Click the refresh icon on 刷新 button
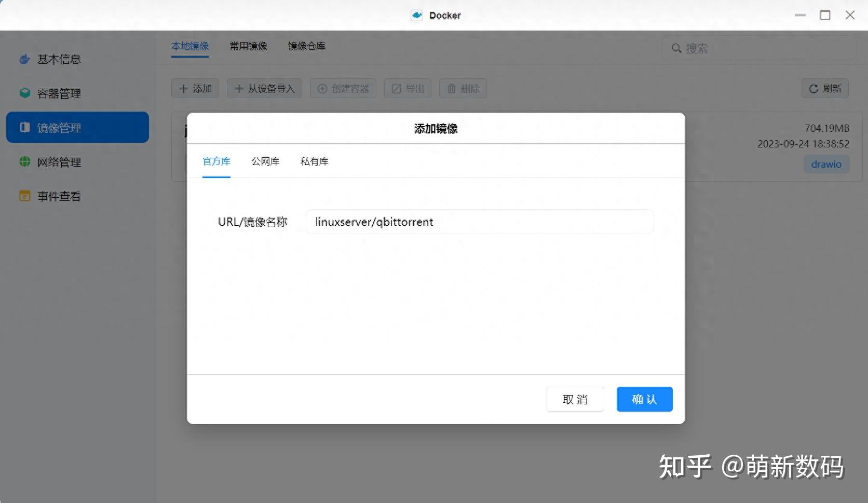The height and width of the screenshot is (503, 868). [813, 88]
